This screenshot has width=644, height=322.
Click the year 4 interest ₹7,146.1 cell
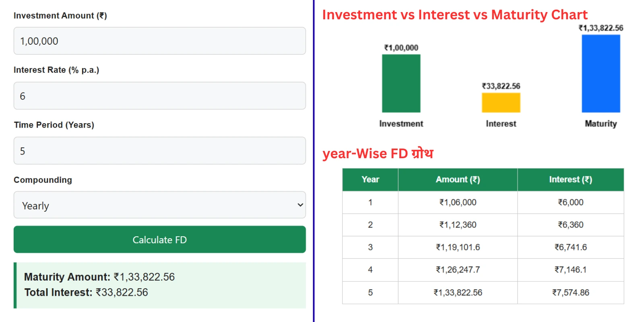[x=570, y=270]
